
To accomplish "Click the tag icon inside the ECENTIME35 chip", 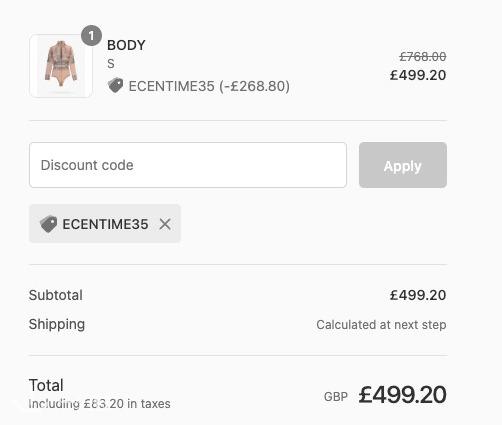I will (x=49, y=224).
